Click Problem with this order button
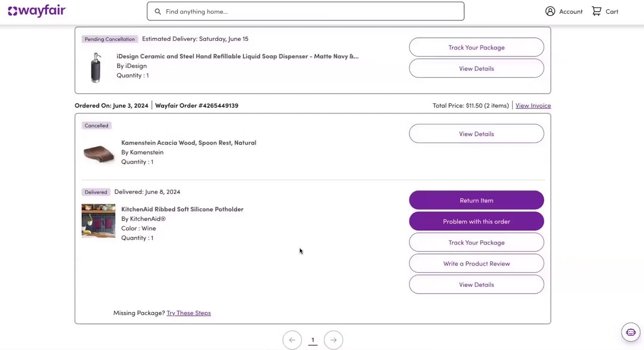644x350 pixels. (x=476, y=221)
